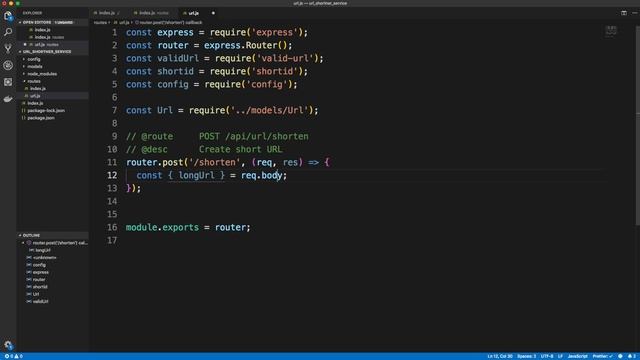The height and width of the screenshot is (360, 640).
Task: Click 'module.exports' on line 16
Action: click(162, 227)
